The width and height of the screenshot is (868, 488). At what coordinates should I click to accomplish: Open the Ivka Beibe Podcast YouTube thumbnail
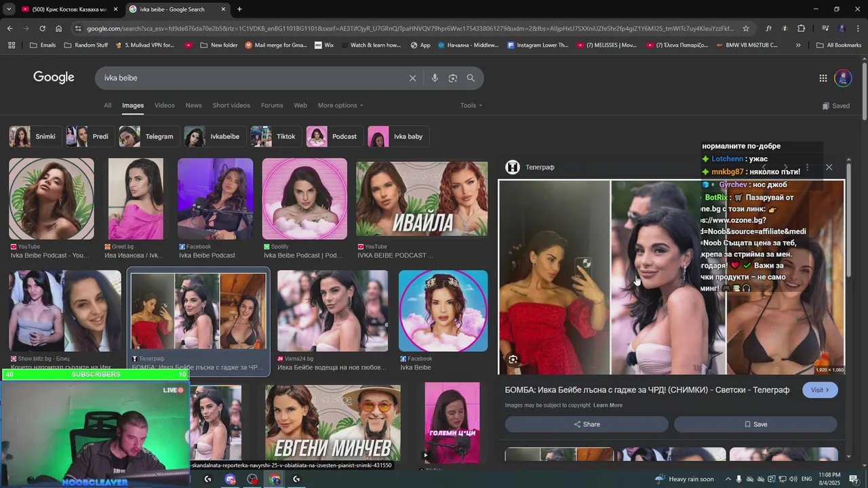click(52, 199)
